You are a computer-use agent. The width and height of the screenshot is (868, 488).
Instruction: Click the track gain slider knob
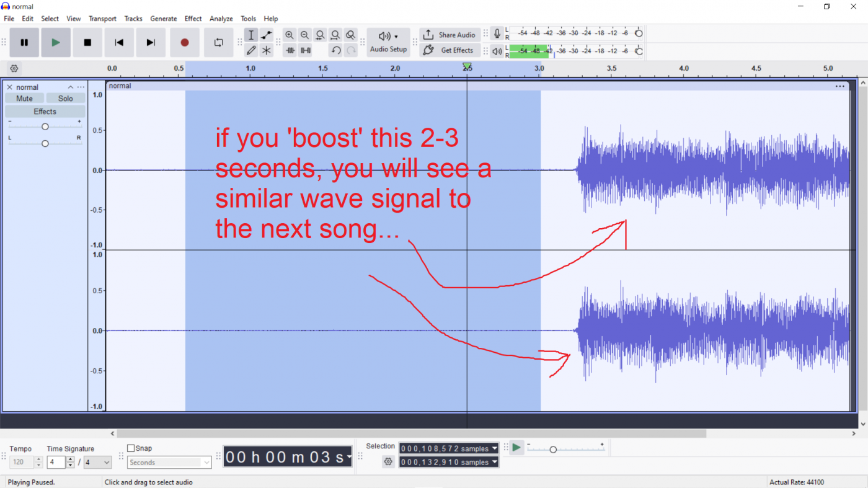(45, 126)
